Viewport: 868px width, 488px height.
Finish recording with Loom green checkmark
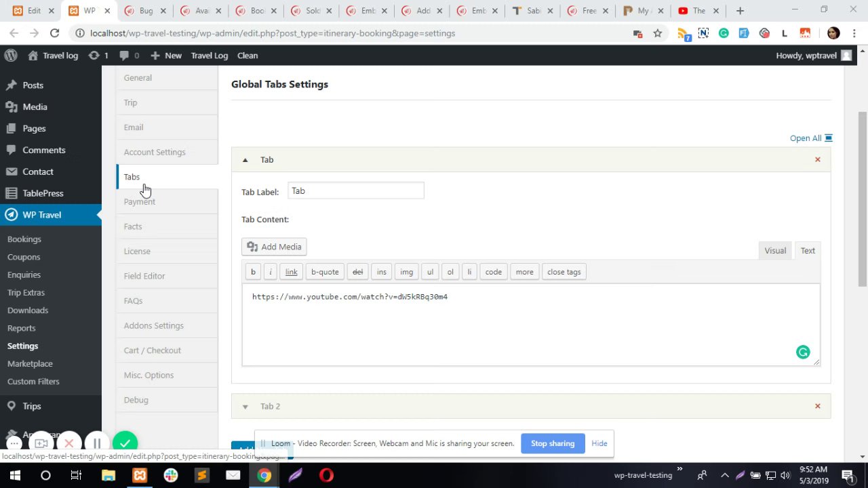[125, 443]
